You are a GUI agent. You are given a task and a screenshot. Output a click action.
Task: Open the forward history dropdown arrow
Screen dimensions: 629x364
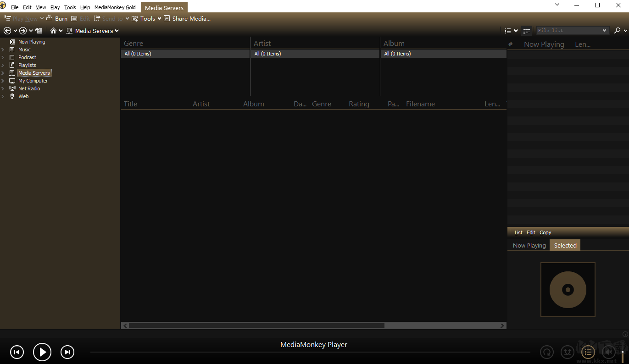coord(31,31)
